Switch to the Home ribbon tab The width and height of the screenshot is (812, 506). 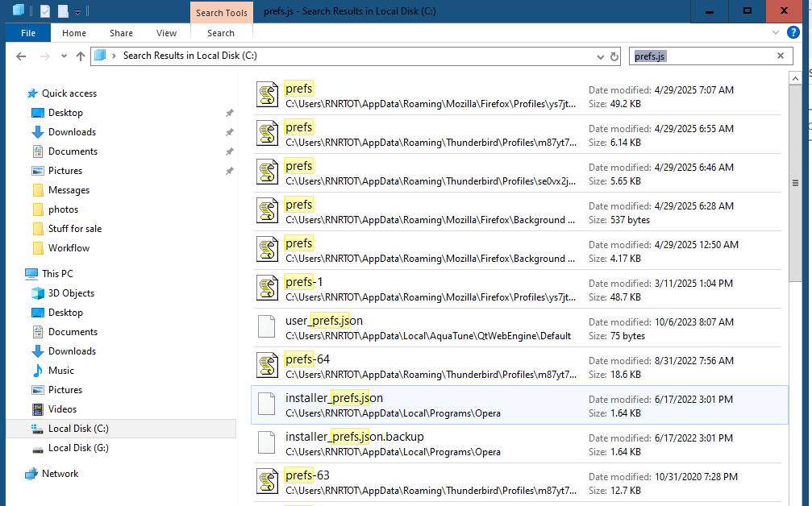coord(74,33)
